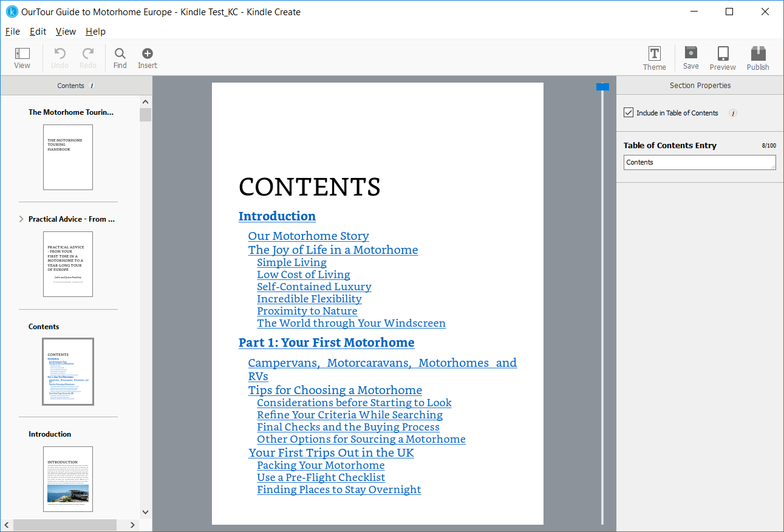
Task: Open the Help menu
Action: tap(95, 31)
